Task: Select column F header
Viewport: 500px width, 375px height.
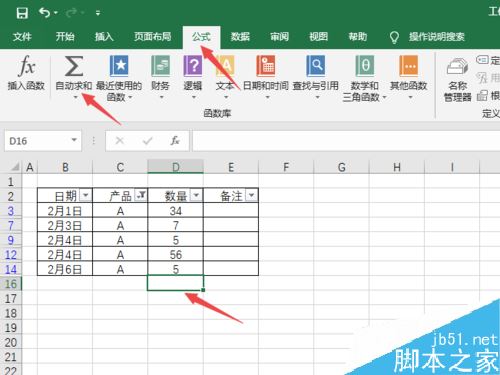Action: (286, 167)
